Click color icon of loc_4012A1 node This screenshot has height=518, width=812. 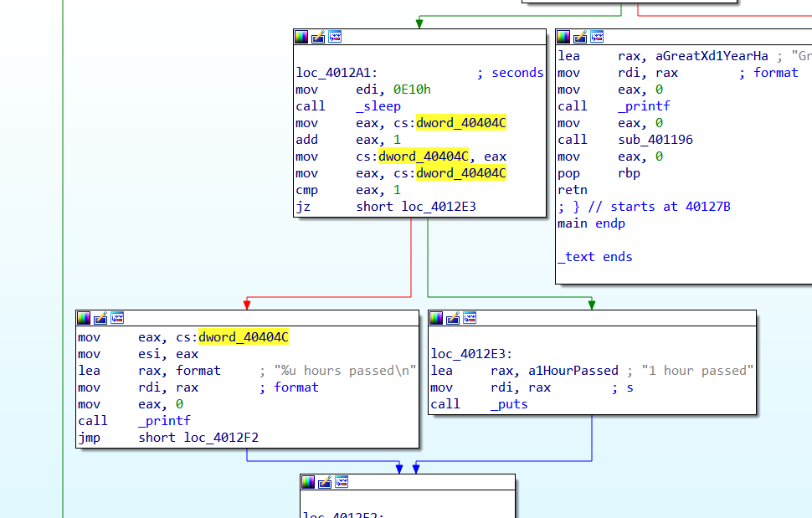click(x=301, y=37)
